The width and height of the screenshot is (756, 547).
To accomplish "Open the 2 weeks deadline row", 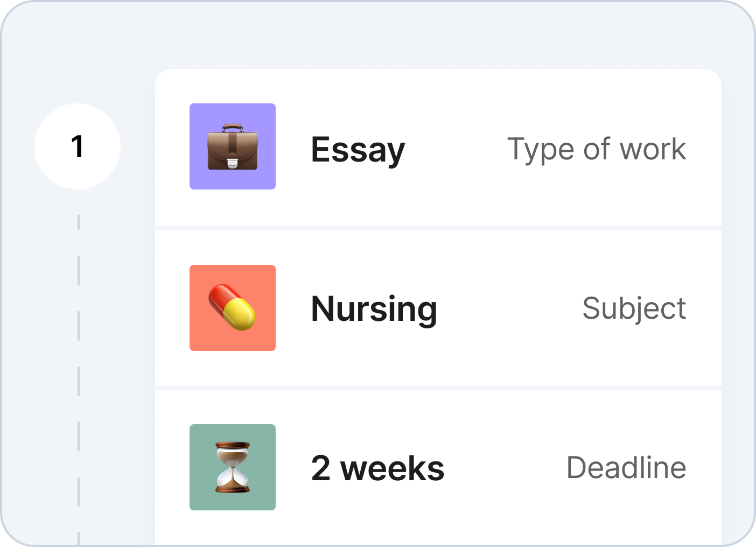I will pos(438,467).
